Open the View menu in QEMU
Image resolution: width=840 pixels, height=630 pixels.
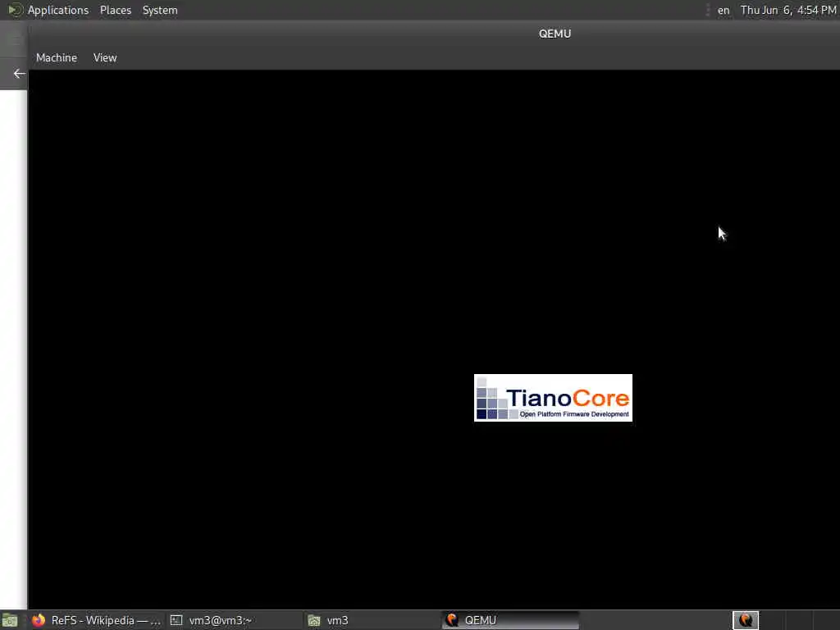105,57
